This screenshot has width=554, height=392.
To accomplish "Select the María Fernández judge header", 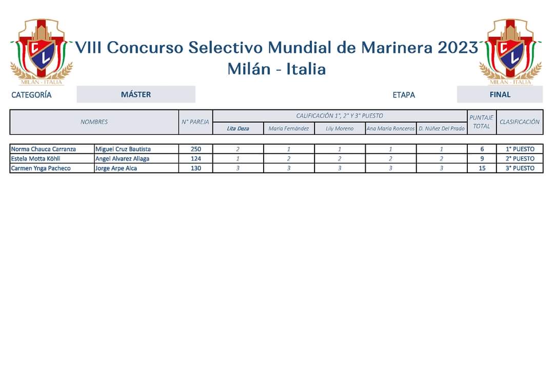I will [289, 128].
